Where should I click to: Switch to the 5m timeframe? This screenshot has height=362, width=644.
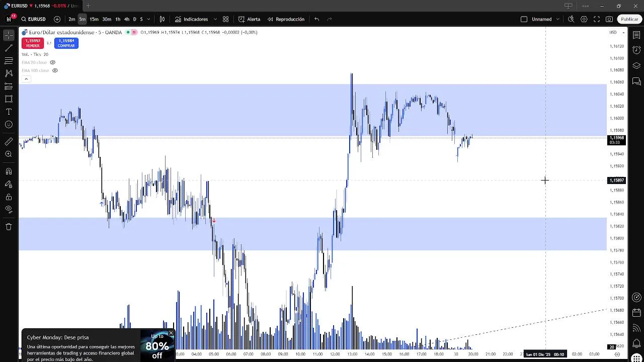pyautogui.click(x=83, y=19)
